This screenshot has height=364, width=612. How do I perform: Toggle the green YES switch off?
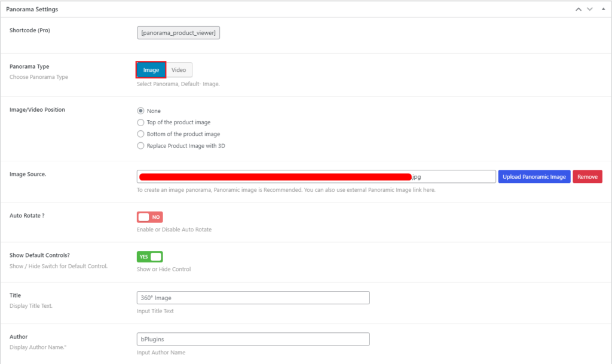click(x=149, y=256)
